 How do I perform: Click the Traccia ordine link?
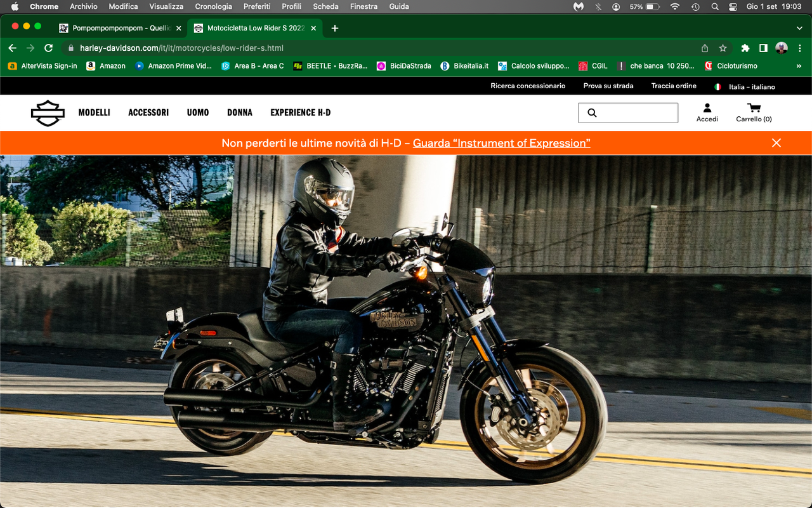coord(674,86)
